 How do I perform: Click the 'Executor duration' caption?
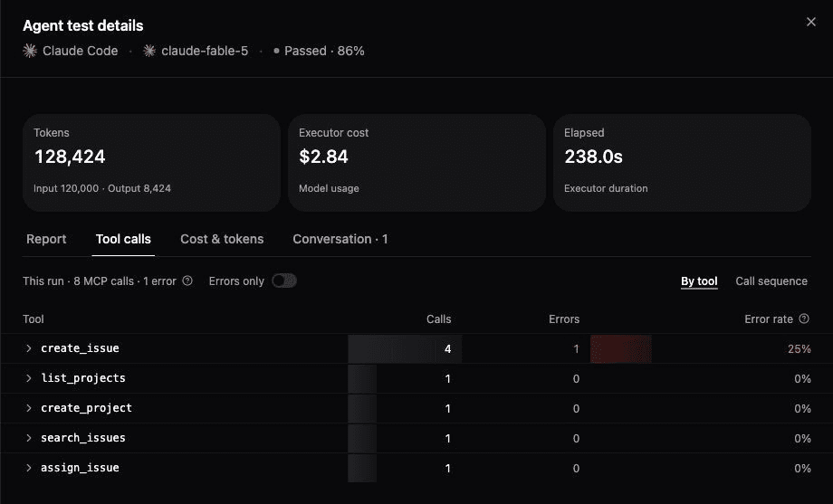click(606, 188)
